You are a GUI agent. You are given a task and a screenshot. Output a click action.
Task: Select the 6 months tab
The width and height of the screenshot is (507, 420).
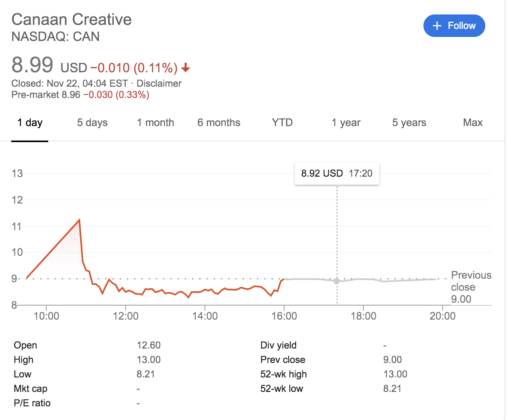click(219, 122)
